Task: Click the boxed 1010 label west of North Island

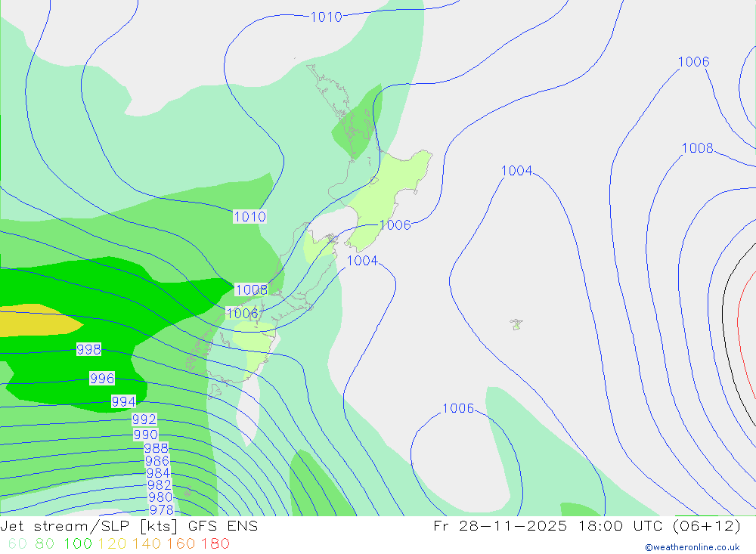Action: [249, 216]
